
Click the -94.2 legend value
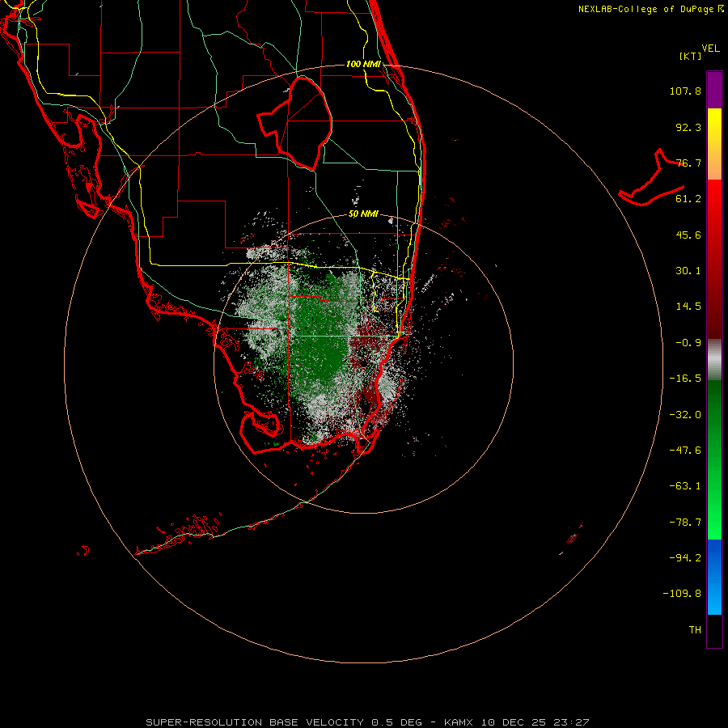click(685, 557)
